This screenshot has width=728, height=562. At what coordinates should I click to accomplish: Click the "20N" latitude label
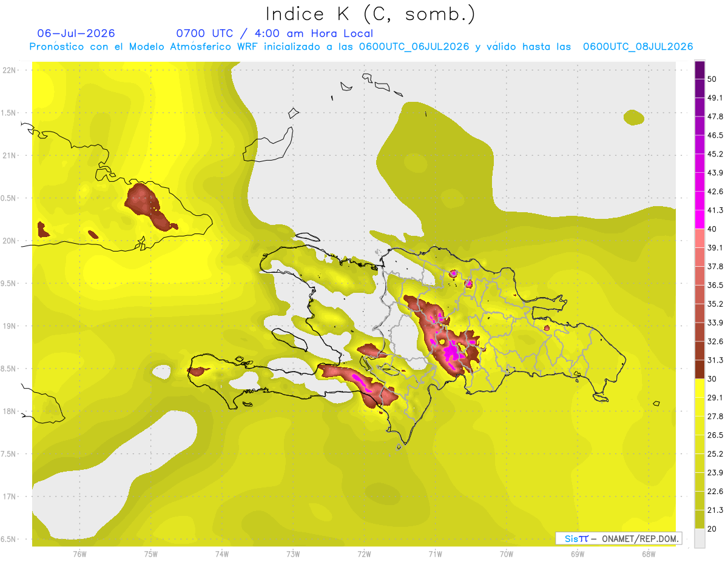coord(10,241)
